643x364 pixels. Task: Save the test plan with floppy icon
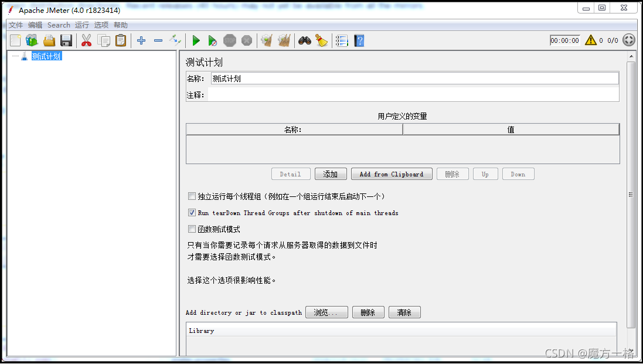pos(66,40)
